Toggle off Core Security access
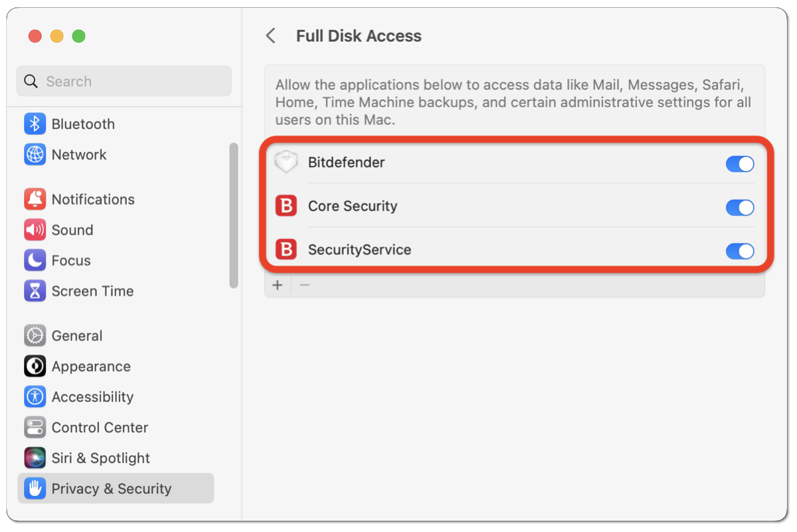Image resolution: width=797 pixels, height=532 pixels. (739, 208)
